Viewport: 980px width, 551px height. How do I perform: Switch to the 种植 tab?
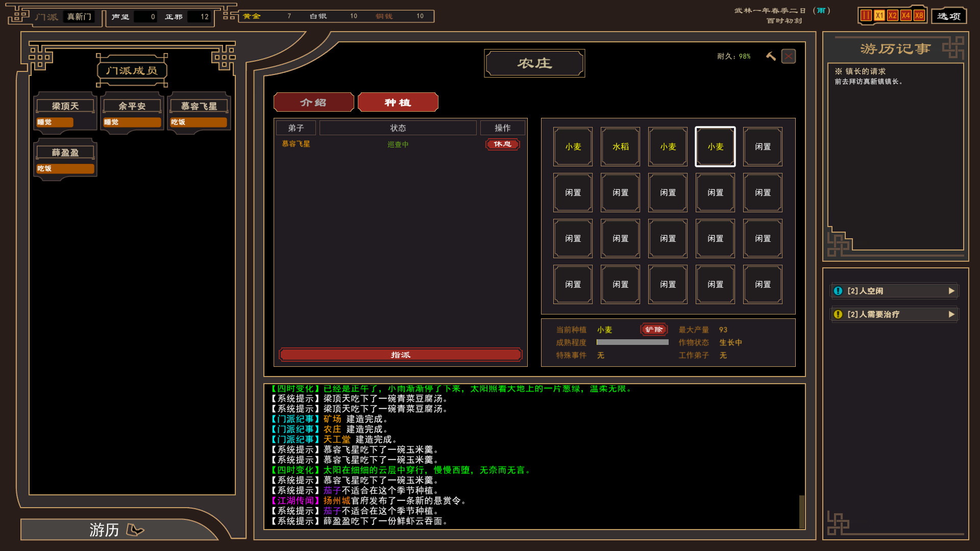click(x=398, y=103)
